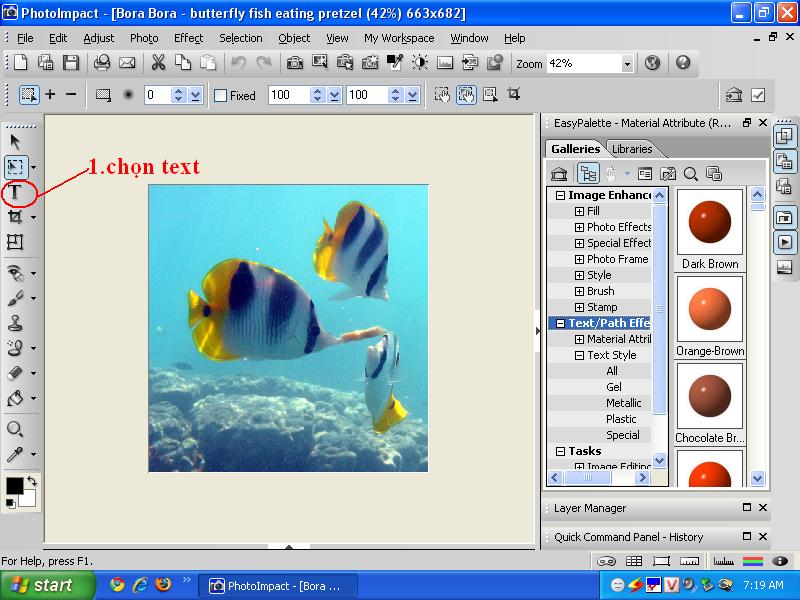Select the Zoom magnifier tool
Image resolution: width=800 pixels, height=600 pixels.
15,429
